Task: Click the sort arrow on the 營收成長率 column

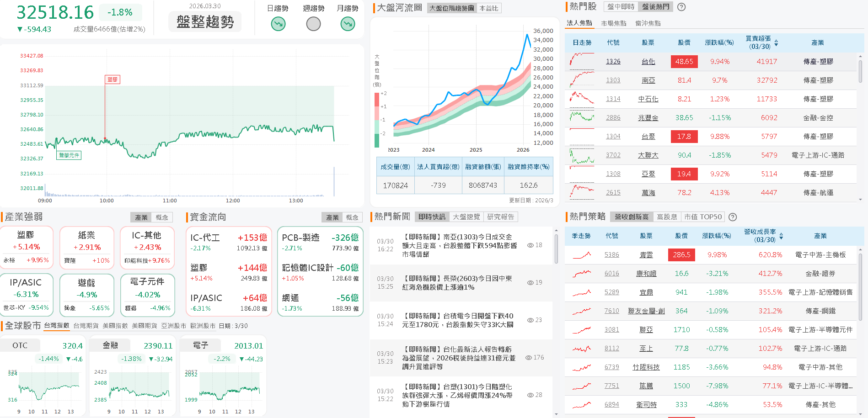Action: (x=782, y=236)
